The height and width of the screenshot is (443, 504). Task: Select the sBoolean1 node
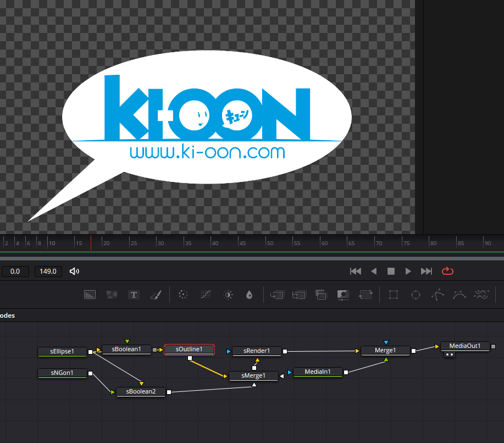tap(126, 349)
